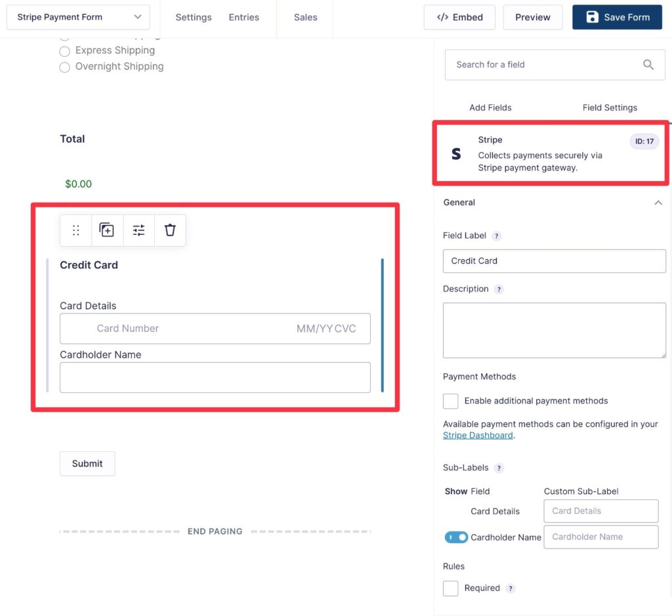Viewport: 672px width, 616px height.
Task: Mark the Stripe field as Required
Action: pyautogui.click(x=450, y=588)
